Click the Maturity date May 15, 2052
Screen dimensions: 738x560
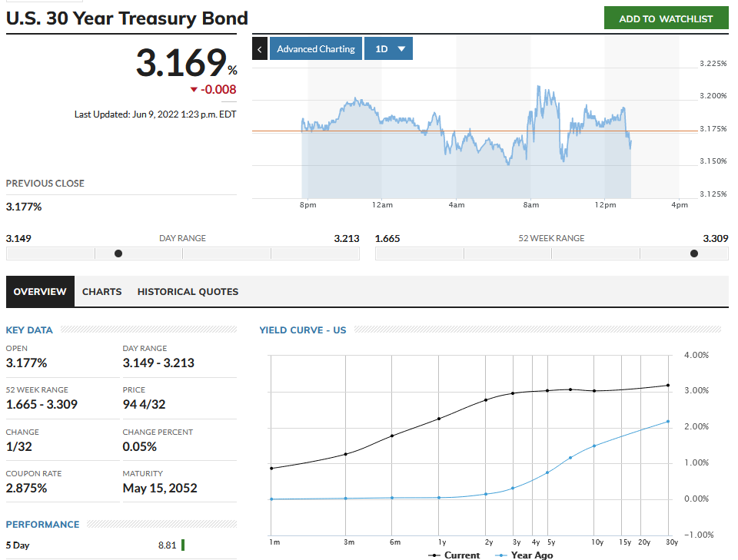click(160, 488)
